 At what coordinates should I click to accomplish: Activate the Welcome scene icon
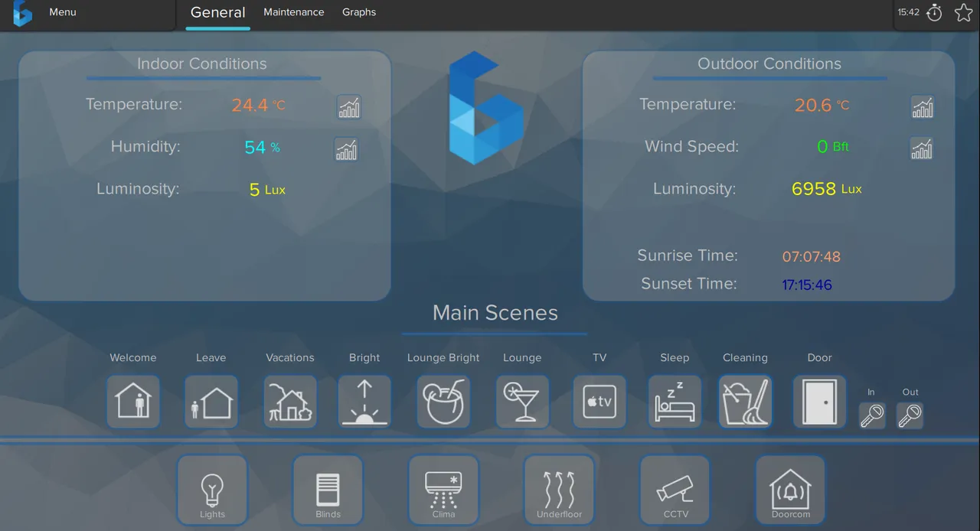(133, 401)
